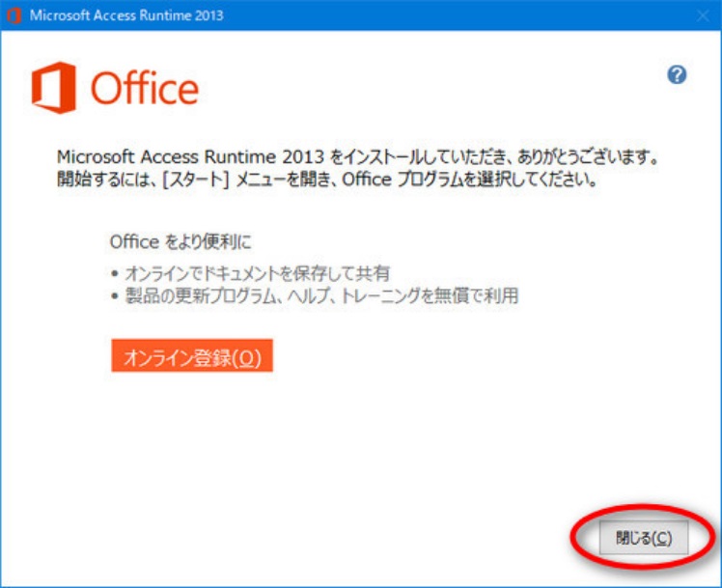Click the '製品の更新プログラム、ヘルプ、トレーニングを無償で利用' bullet text

click(x=321, y=295)
